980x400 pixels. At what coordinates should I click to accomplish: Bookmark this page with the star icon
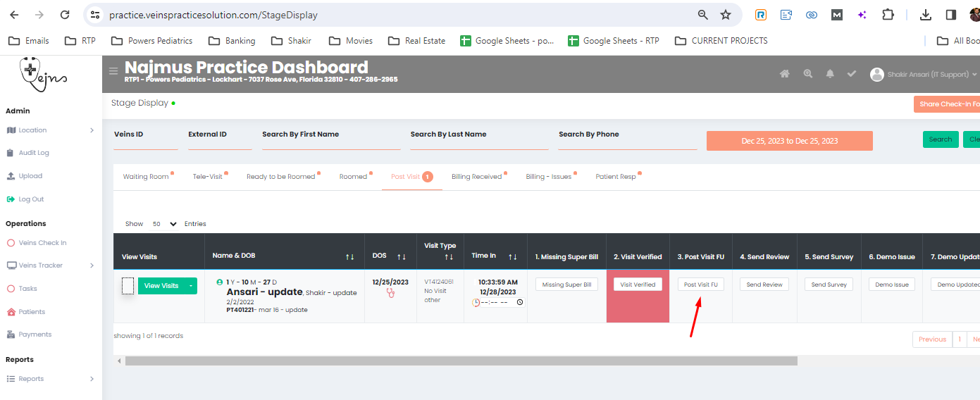[726, 15]
